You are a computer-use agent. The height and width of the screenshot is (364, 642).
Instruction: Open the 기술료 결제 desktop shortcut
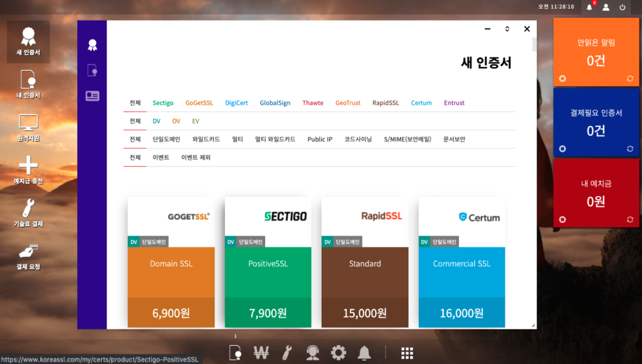(28, 214)
